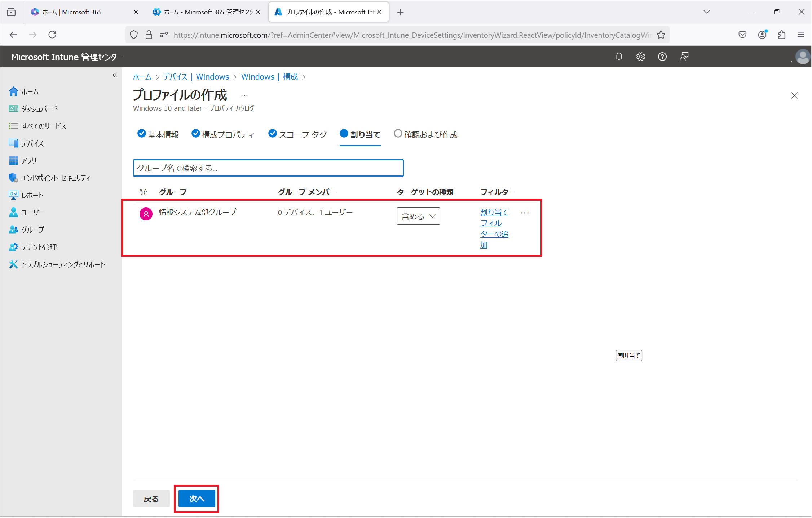Click the ホーム breadcrumb link
This screenshot has width=812, height=518.
coord(142,77)
